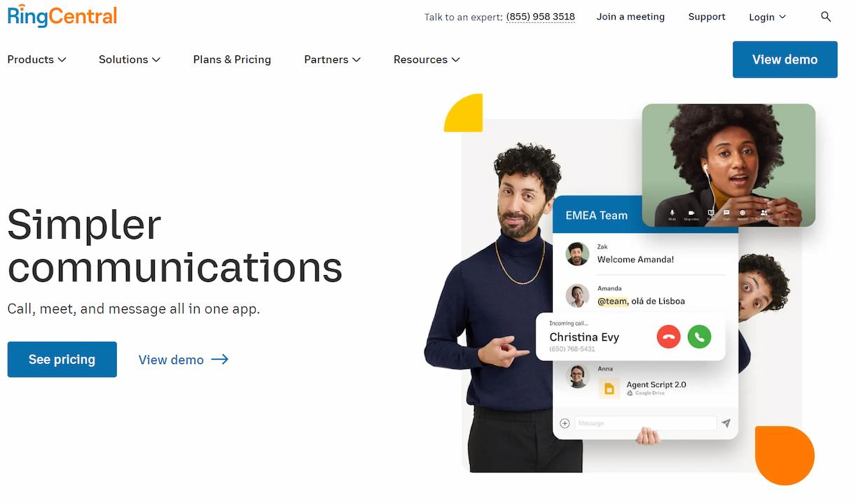Click the Welcome Amanda! message
This screenshot has width=856, height=504.
pos(635,260)
